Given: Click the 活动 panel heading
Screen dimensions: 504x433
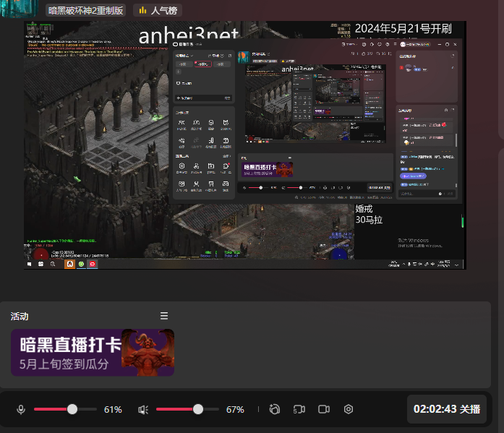Looking at the screenshot, I should coord(20,317).
